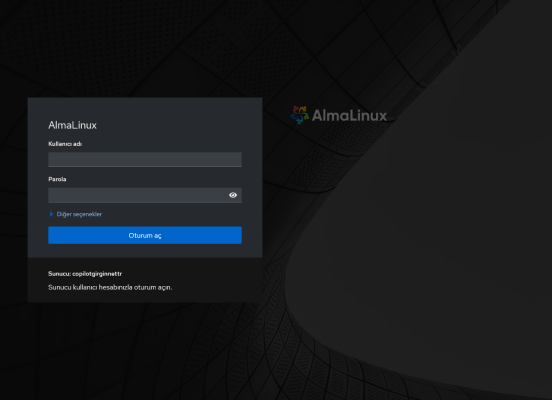552x400 pixels.
Task: Click the AlmaLinux logo
Action: click(338, 115)
